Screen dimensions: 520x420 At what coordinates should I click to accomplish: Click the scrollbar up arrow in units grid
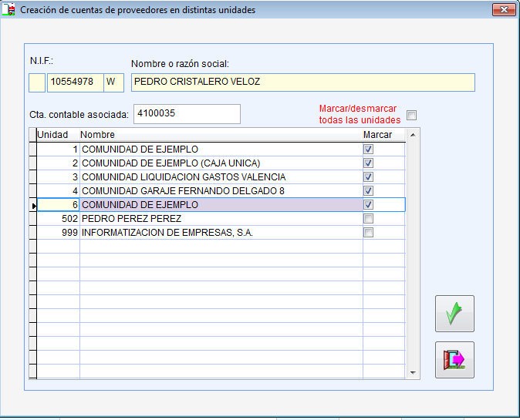[413, 136]
